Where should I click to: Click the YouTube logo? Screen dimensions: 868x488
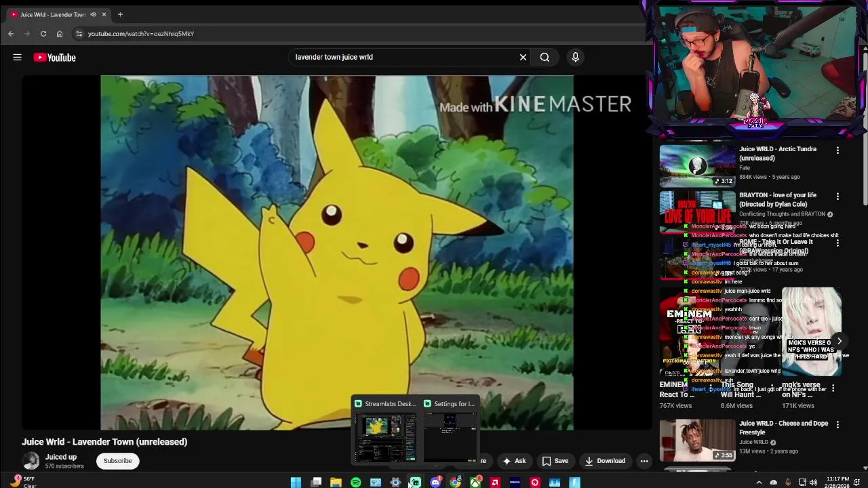(x=55, y=58)
